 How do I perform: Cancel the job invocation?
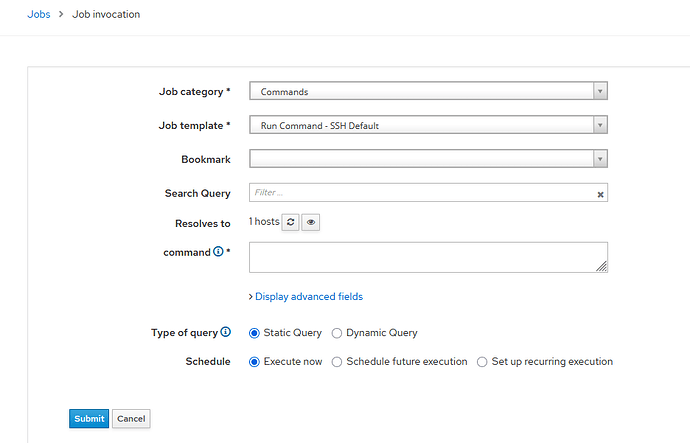tap(131, 418)
